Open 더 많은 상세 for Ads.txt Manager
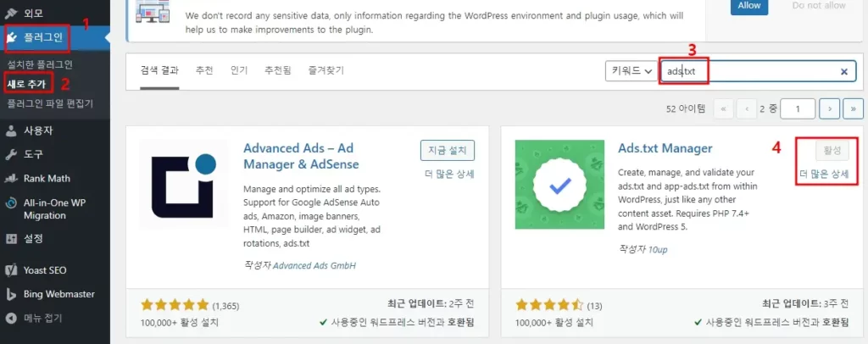 (x=824, y=175)
